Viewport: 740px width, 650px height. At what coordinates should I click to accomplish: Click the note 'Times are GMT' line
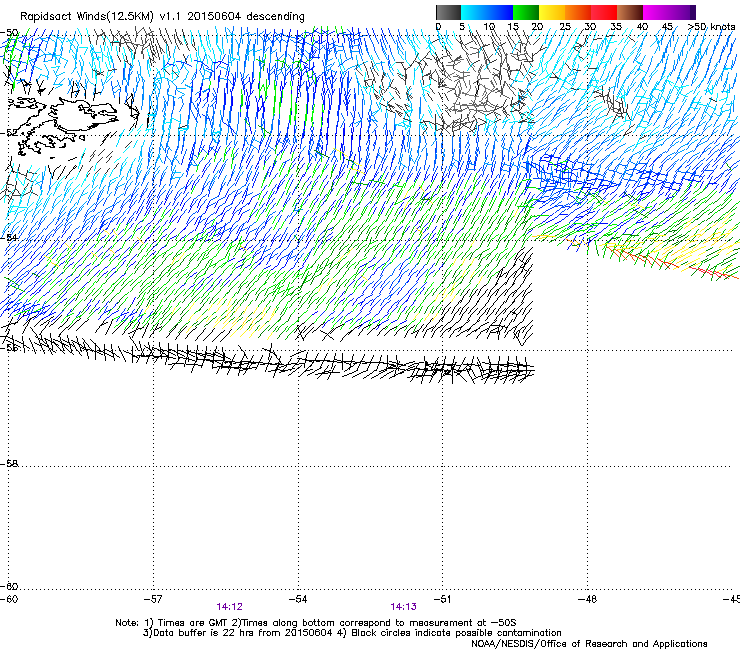point(316,623)
